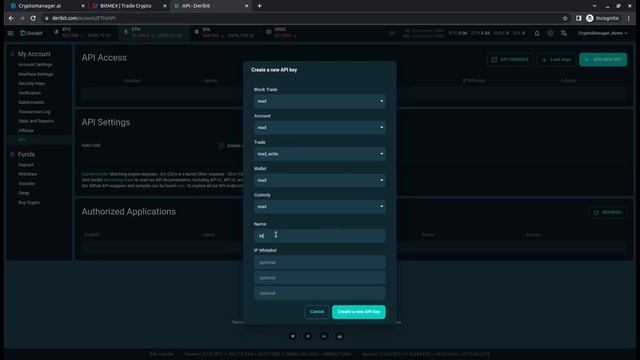Open Swap under Funds
640x360 pixels.
pos(24,193)
